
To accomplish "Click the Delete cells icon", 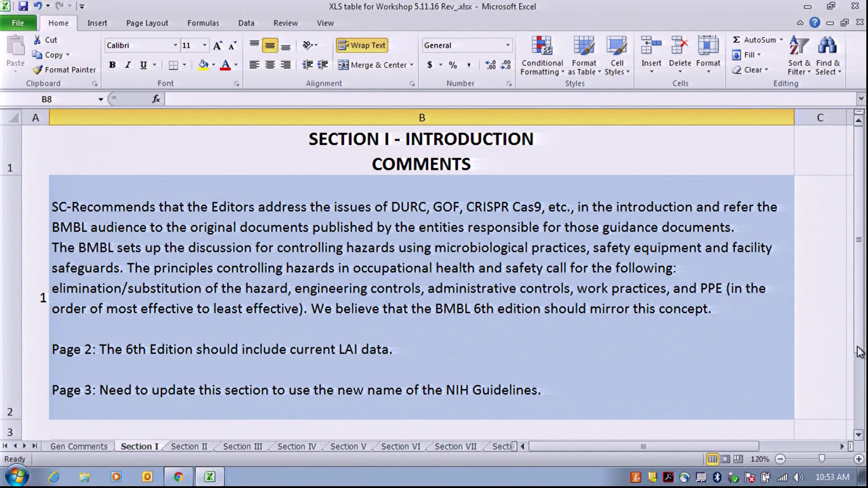I will pos(679,46).
